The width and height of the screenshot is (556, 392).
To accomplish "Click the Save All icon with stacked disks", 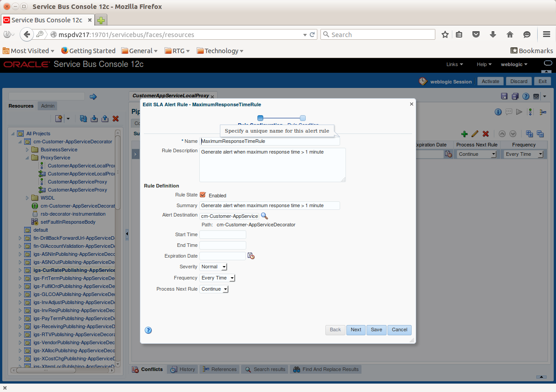I will coord(515,96).
